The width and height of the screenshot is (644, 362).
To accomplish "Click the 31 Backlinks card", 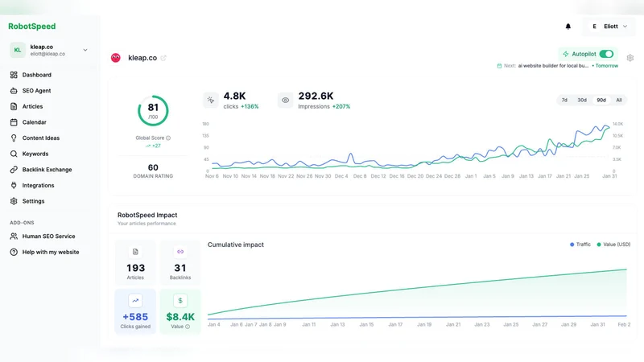I will (180, 263).
